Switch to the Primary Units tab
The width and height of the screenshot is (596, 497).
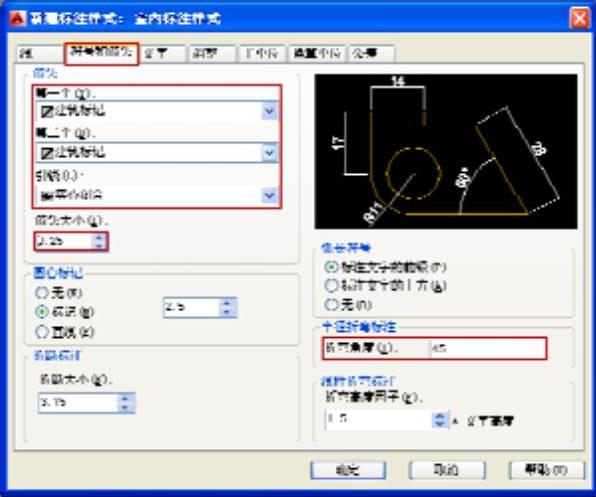point(262,54)
